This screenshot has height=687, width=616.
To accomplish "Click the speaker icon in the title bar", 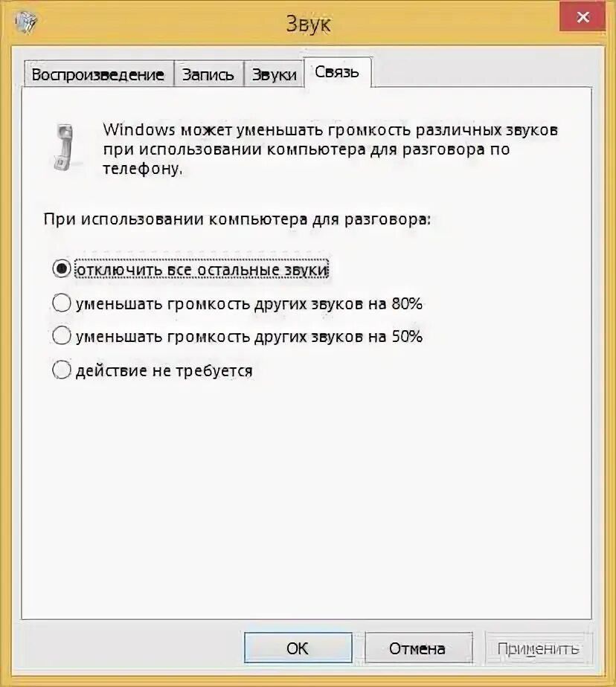I will pyautogui.click(x=25, y=22).
